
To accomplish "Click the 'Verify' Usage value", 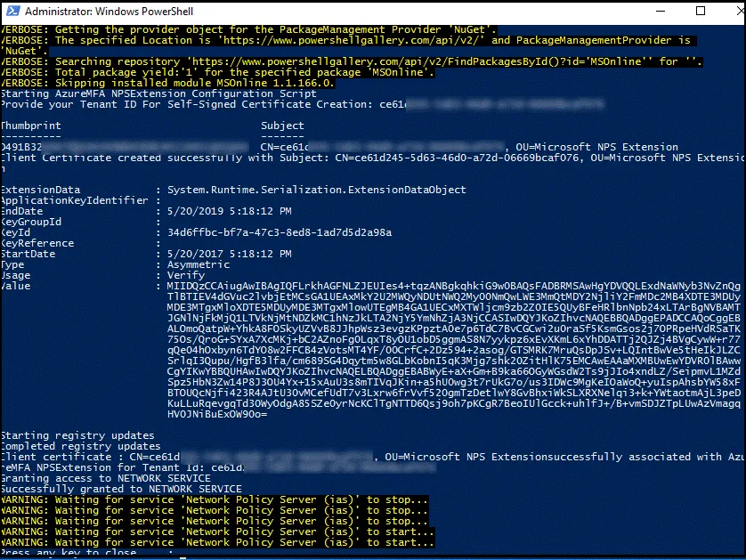I will pos(186,275).
